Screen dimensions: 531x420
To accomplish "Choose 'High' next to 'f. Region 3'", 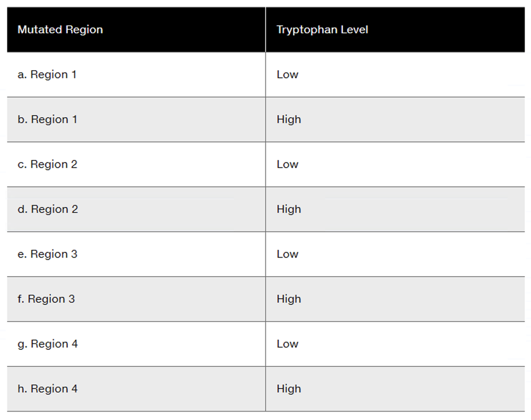I will (x=289, y=299).
